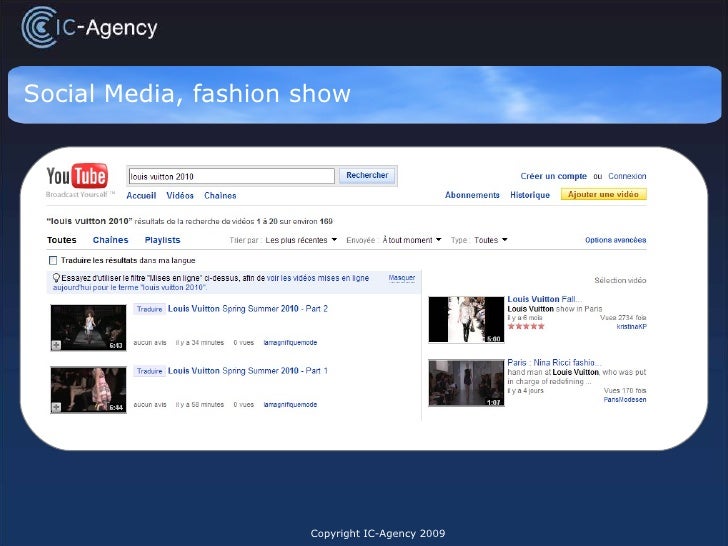Click the search field containing 'louis vuitton 2010'

230,176
